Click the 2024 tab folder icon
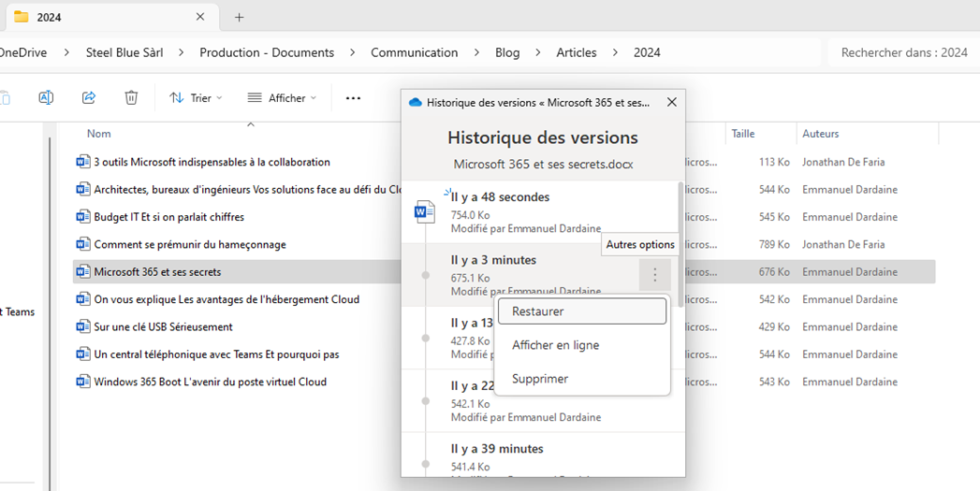Viewport: 980px width, 491px height. click(x=22, y=17)
